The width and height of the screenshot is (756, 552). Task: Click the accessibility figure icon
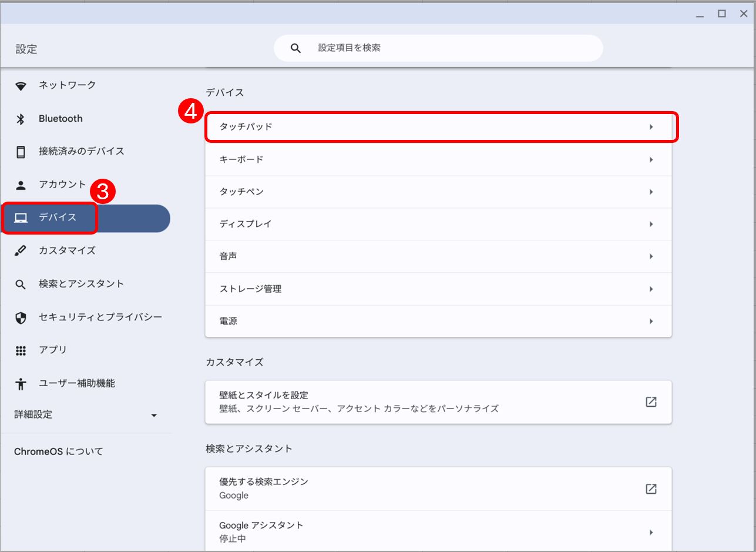[21, 384]
